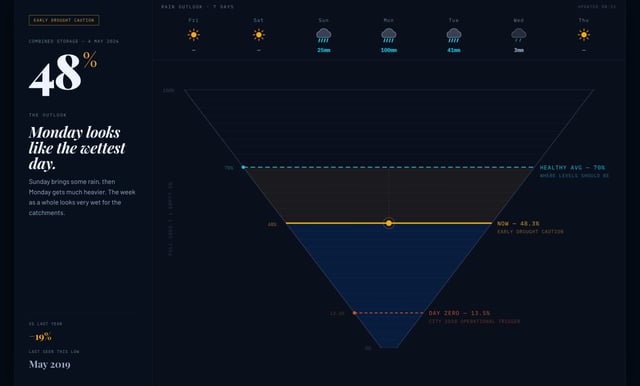Screen dimensions: 640x386
Task: Click the 25mm rainfall value
Action: (x=324, y=50)
